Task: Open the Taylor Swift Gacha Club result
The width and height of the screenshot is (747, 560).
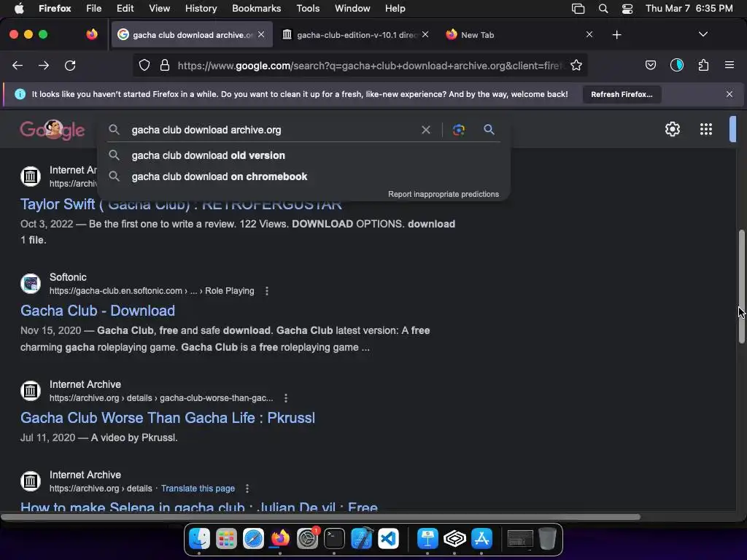Action: click(x=181, y=205)
